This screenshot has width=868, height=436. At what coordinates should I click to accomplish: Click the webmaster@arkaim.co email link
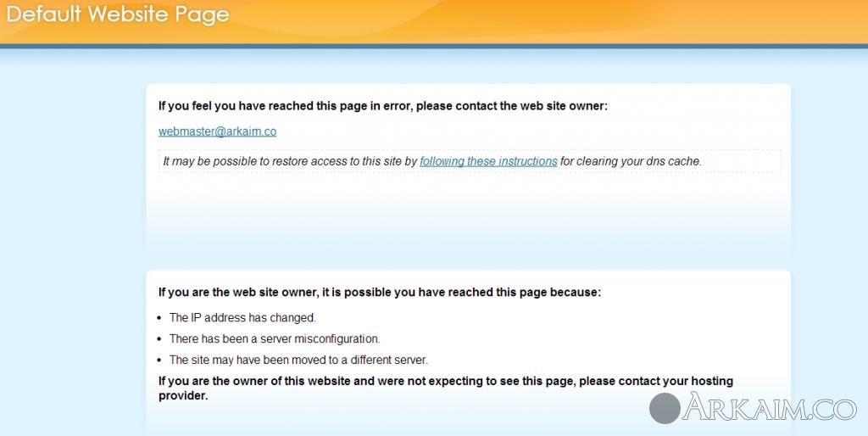coord(217,131)
